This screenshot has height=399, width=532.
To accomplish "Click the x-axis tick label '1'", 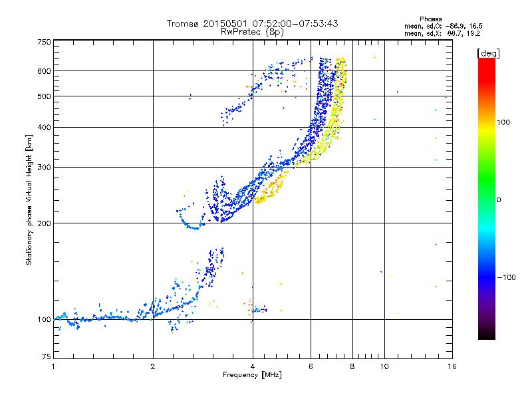I will (53, 366).
